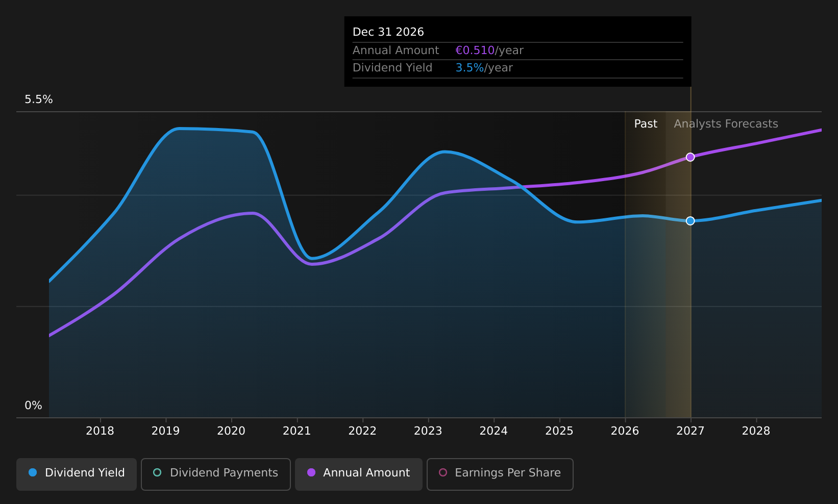Click the 2025 x-axis label
Screen dimensions: 838x504
pos(559,431)
